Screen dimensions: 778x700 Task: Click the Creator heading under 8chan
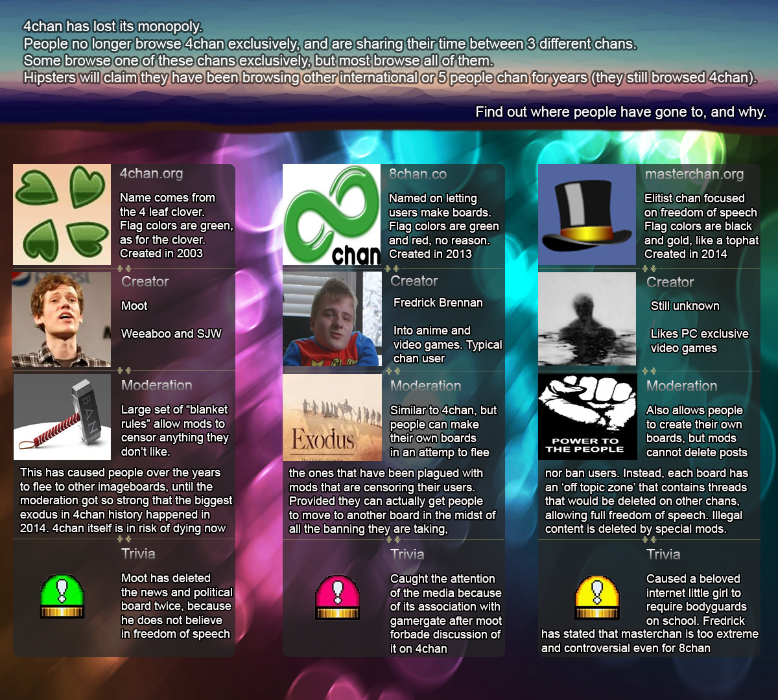click(414, 281)
